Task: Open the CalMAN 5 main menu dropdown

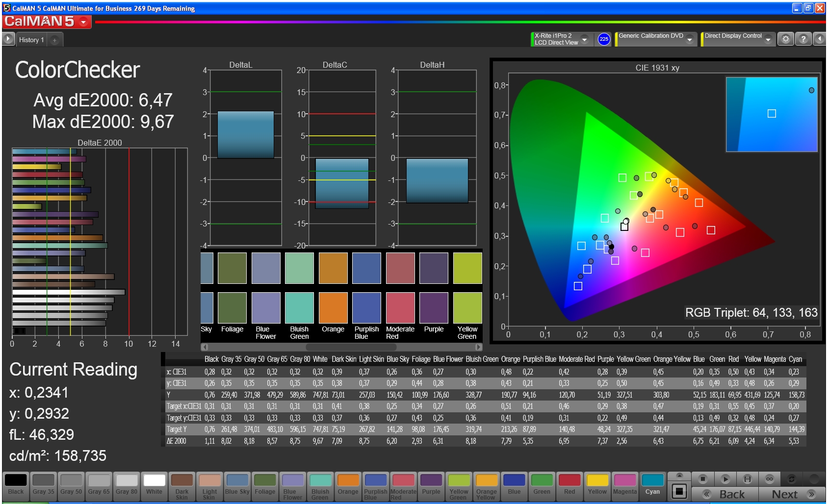Action: coord(84,22)
